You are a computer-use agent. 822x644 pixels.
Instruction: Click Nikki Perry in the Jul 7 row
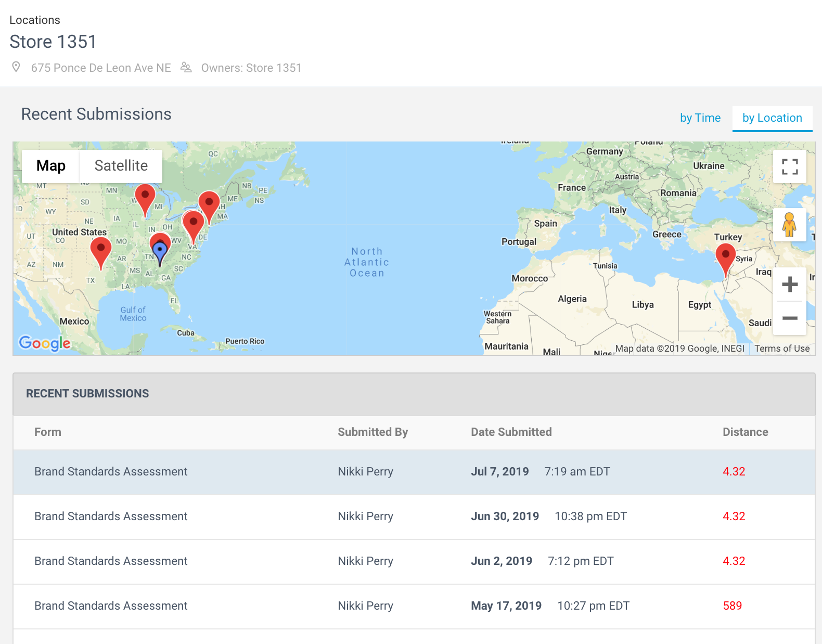[365, 471]
